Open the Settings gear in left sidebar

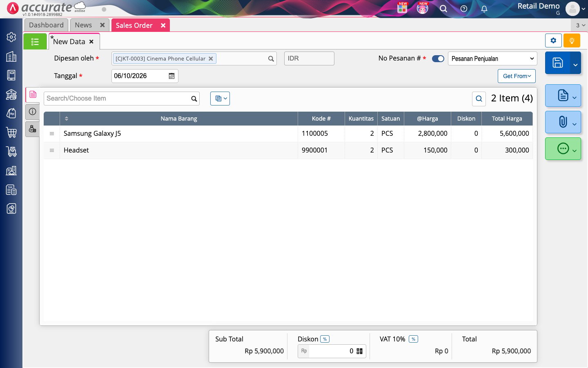tap(11, 37)
